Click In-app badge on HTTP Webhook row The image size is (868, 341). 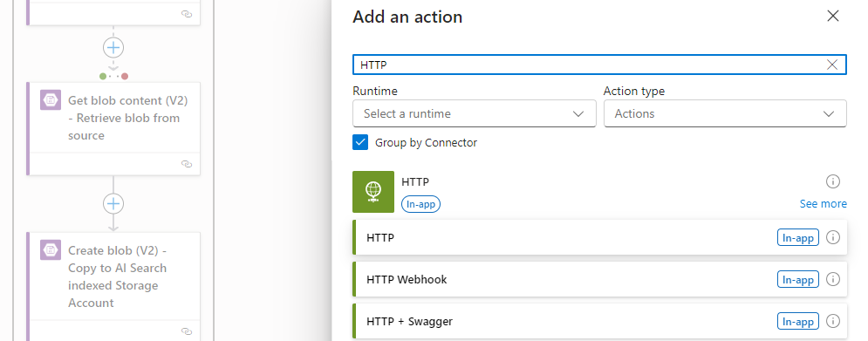tap(797, 280)
